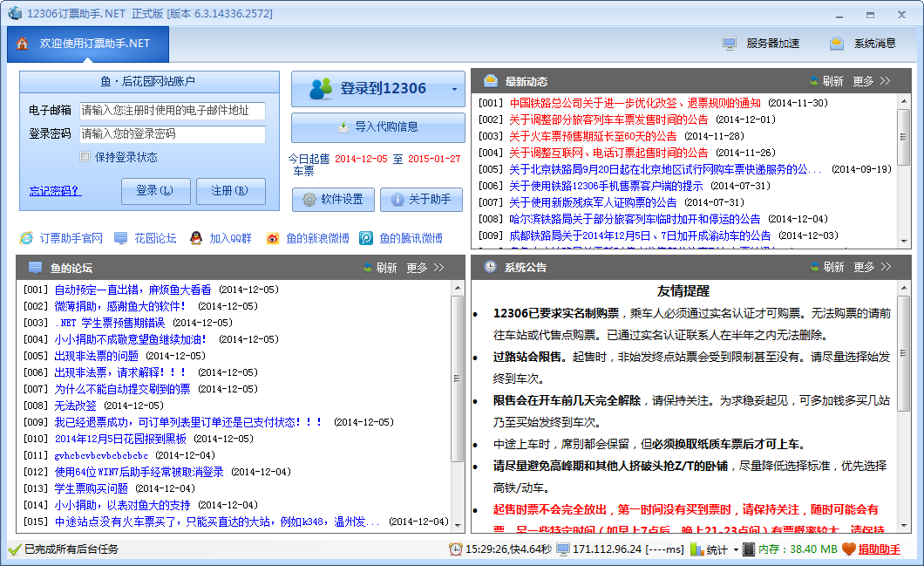This screenshot has height=566, width=924.
Task: Open the 系统消息 menu item
Action: point(863,44)
